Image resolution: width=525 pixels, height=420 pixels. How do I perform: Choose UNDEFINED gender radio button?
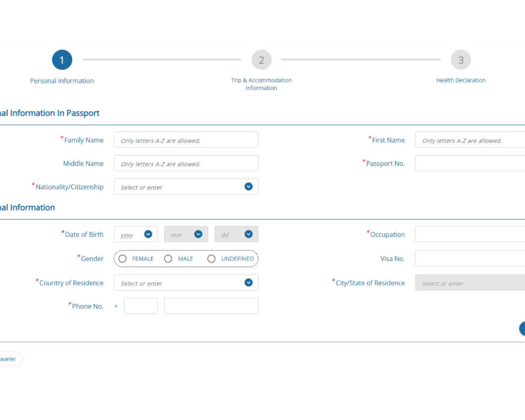tap(211, 259)
